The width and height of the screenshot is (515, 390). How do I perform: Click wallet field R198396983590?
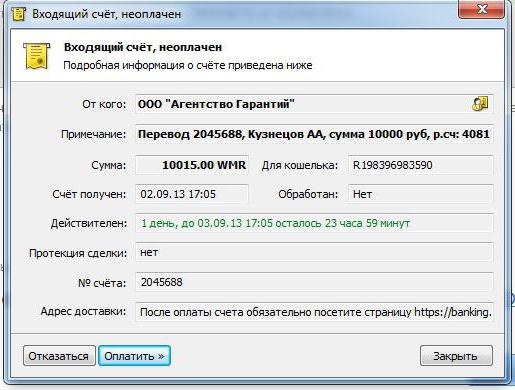click(421, 165)
